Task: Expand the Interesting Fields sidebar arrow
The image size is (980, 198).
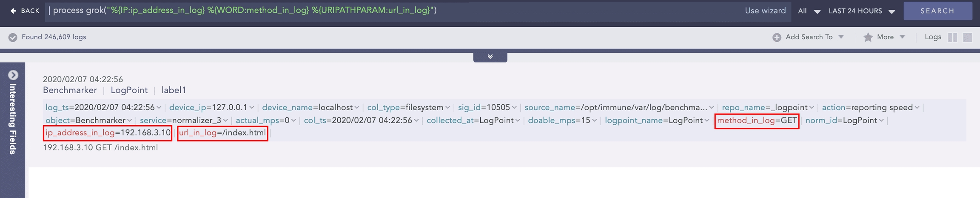Action: 13,75
